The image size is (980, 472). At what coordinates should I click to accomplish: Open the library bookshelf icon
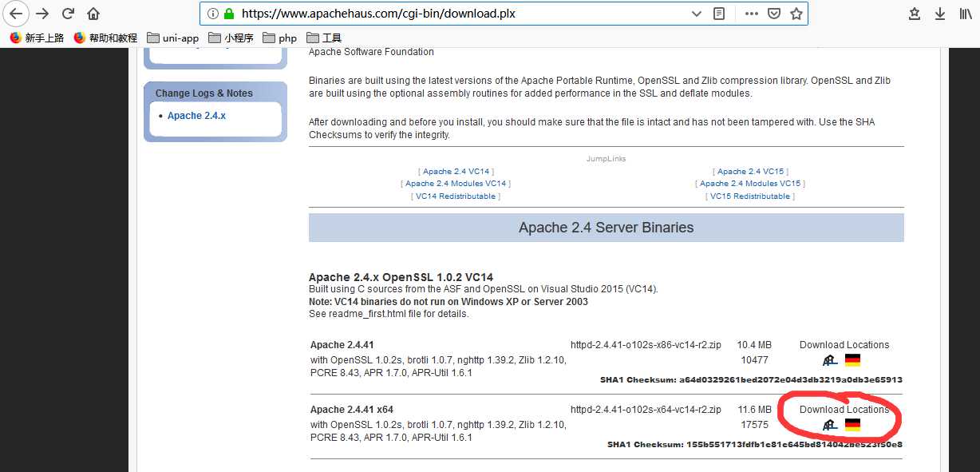click(x=966, y=14)
